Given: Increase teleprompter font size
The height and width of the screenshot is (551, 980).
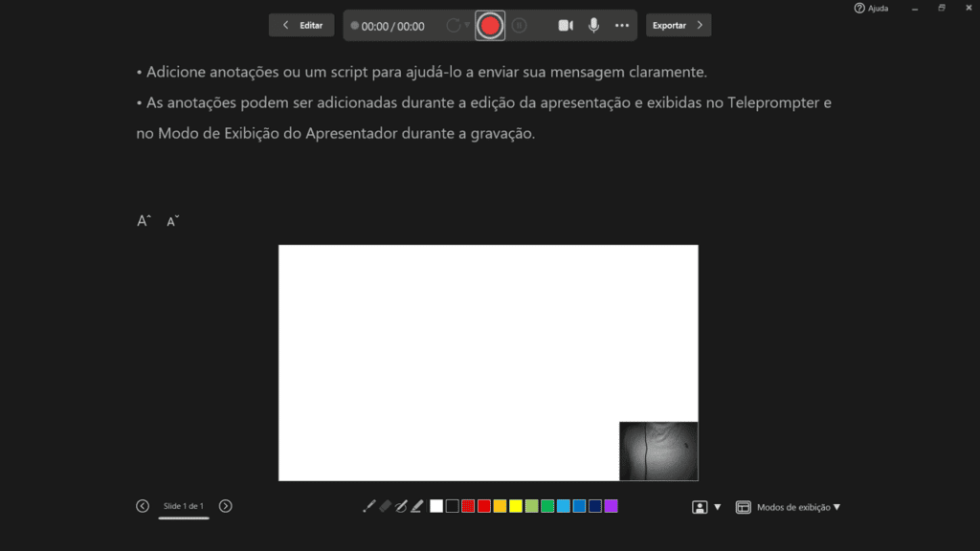Looking at the screenshot, I should pos(144,221).
